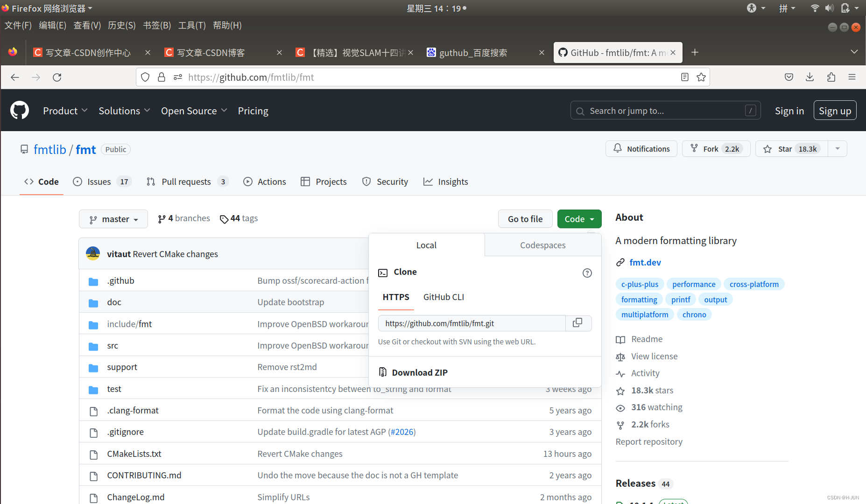Copy the clone URL using the copy icon
The image size is (866, 504).
(578, 323)
